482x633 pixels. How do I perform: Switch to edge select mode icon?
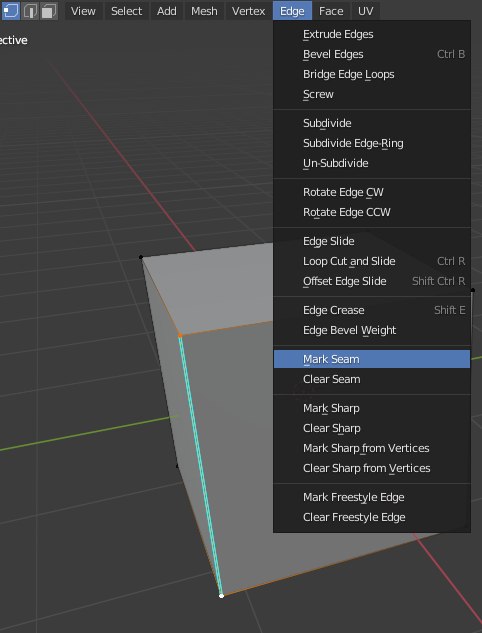tap(30, 11)
